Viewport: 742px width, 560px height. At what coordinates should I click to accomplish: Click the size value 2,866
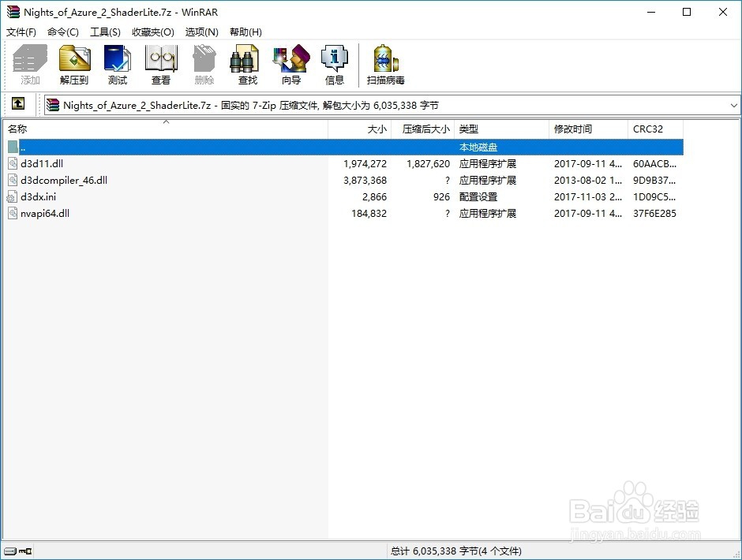point(374,196)
